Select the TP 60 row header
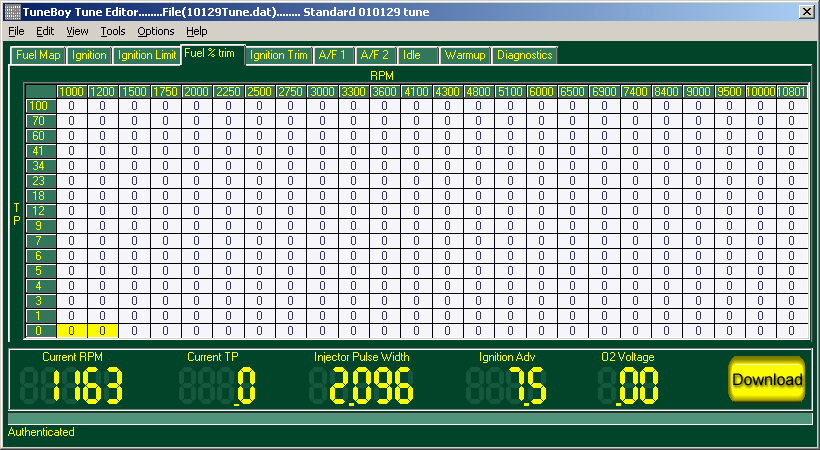The height and width of the screenshot is (450, 820). [x=41, y=136]
